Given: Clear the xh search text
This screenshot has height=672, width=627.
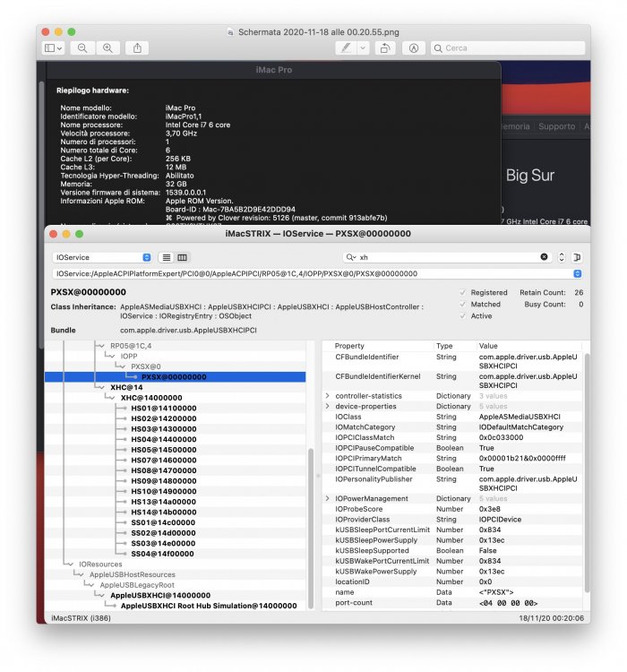Looking at the screenshot, I should pyautogui.click(x=544, y=257).
